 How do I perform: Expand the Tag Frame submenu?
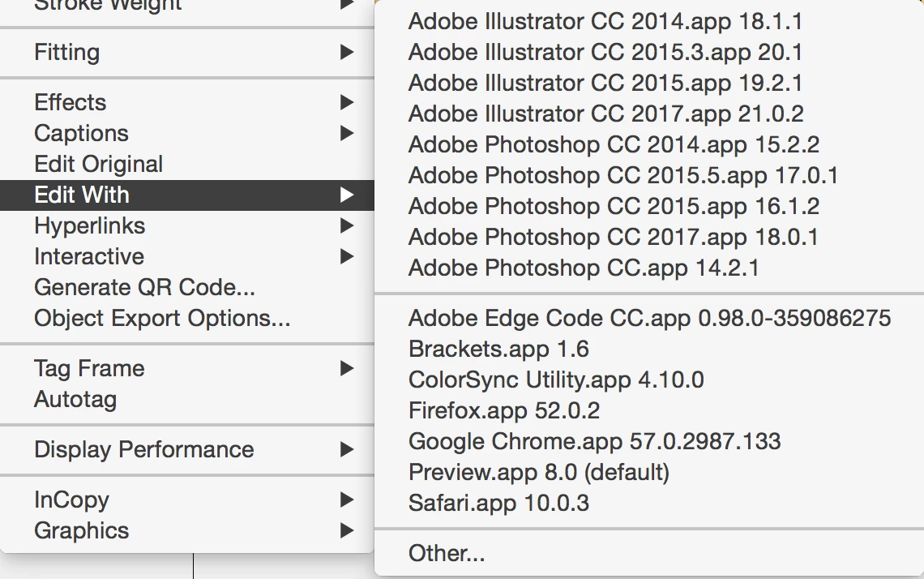[89, 368]
